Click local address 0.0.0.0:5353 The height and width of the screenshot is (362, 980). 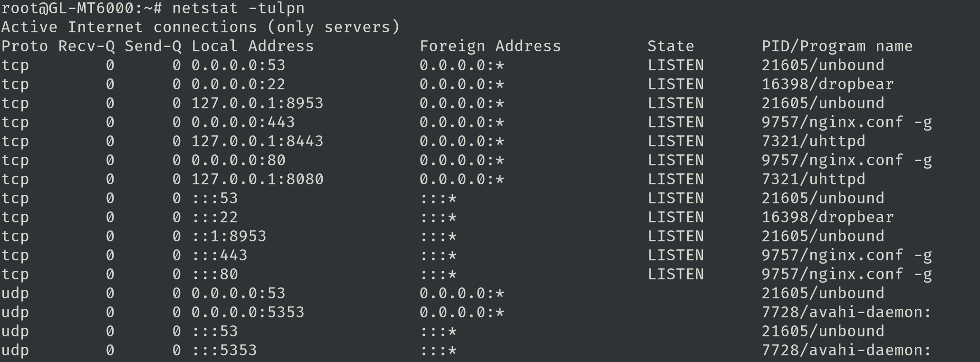(x=248, y=313)
